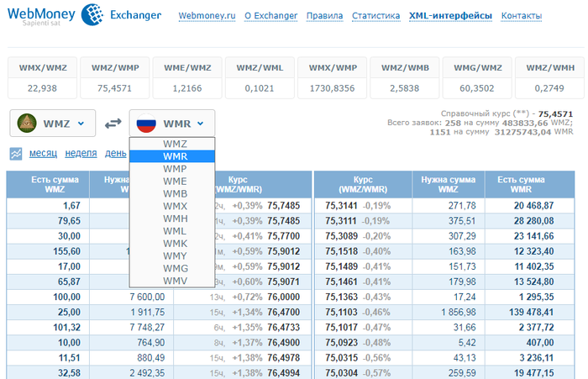The width and height of the screenshot is (588, 379).
Task: Click the rate 76,0000 cell
Action: [284, 297]
